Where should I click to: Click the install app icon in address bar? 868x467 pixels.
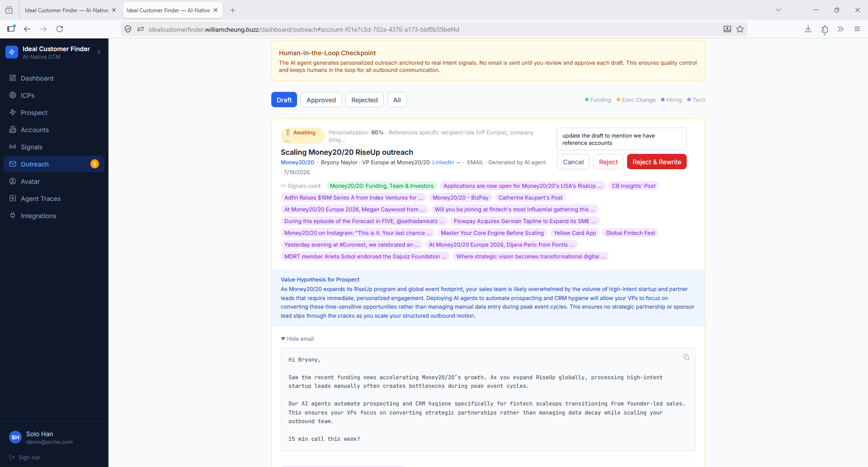coord(727,29)
